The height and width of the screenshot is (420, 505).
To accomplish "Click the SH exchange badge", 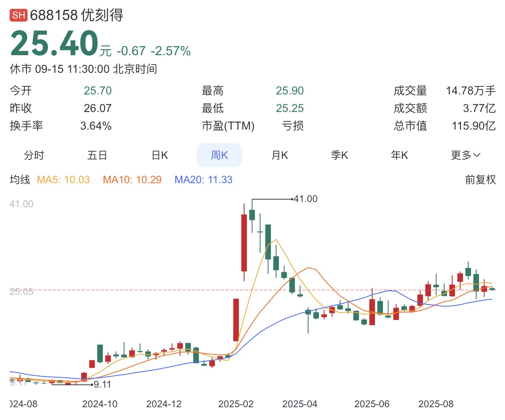I will 18,15.
